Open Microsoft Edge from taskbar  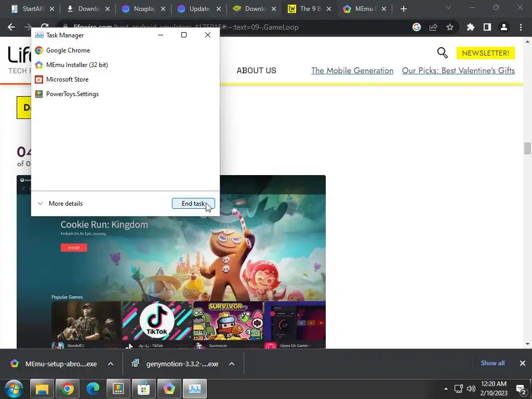(93, 389)
